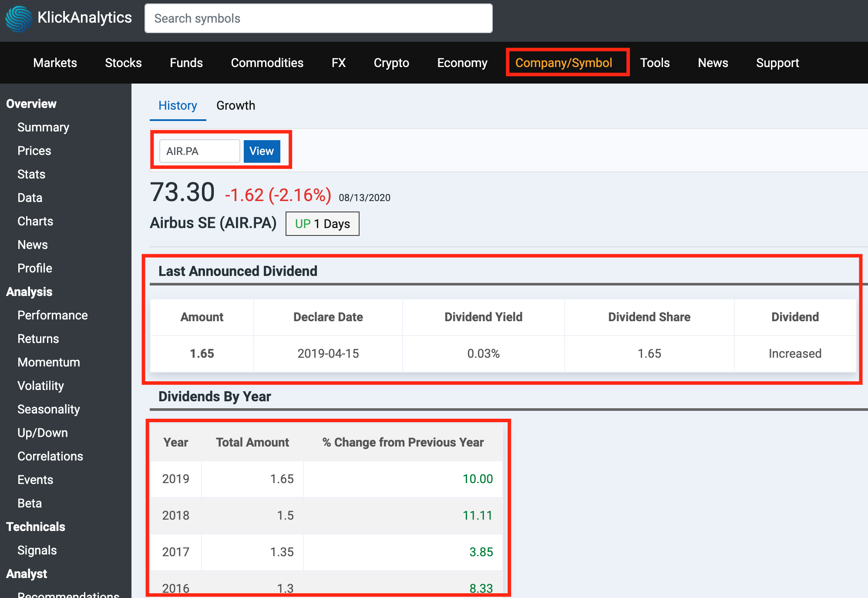This screenshot has width=868, height=598.
Task: Click the 2018 year row cell
Action: pos(176,515)
